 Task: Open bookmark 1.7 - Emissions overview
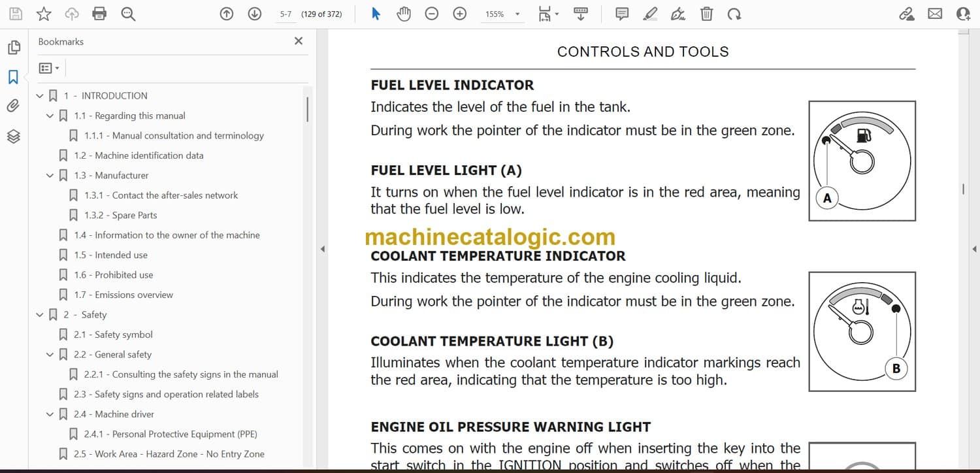point(123,295)
